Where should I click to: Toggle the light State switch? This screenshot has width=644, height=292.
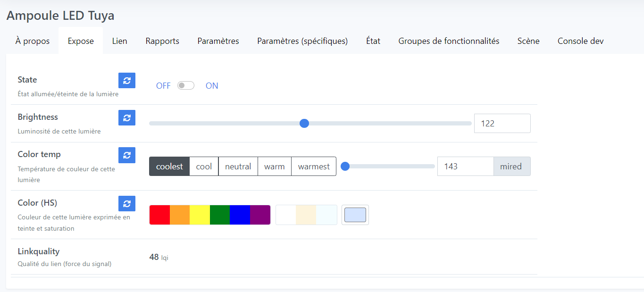click(186, 86)
